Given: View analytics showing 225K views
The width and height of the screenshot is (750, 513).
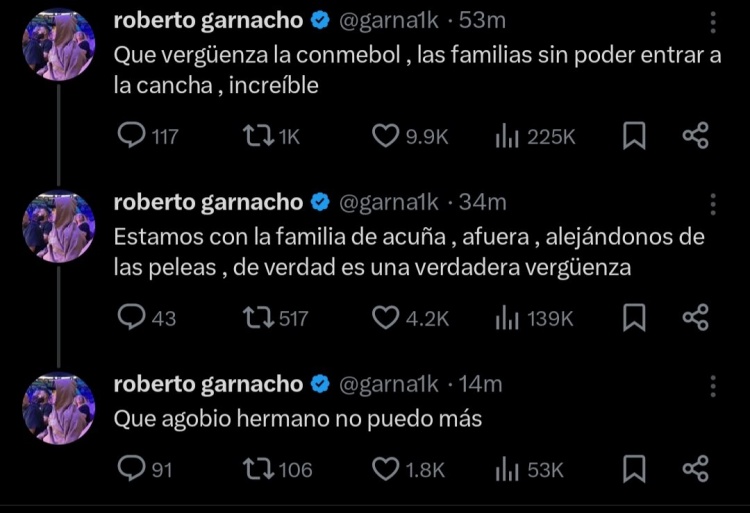Looking at the screenshot, I should click(x=509, y=136).
